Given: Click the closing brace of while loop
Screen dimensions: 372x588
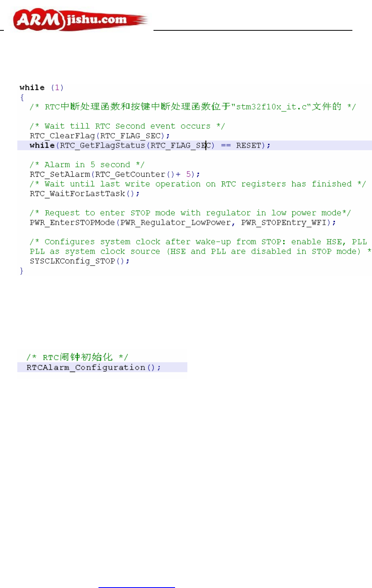Looking at the screenshot, I should [x=22, y=271].
